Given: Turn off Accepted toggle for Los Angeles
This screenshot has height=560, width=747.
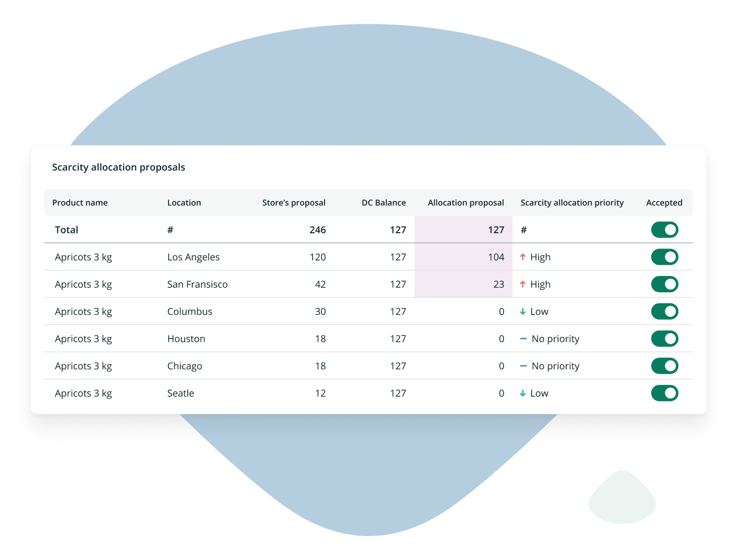Looking at the screenshot, I should point(664,257).
